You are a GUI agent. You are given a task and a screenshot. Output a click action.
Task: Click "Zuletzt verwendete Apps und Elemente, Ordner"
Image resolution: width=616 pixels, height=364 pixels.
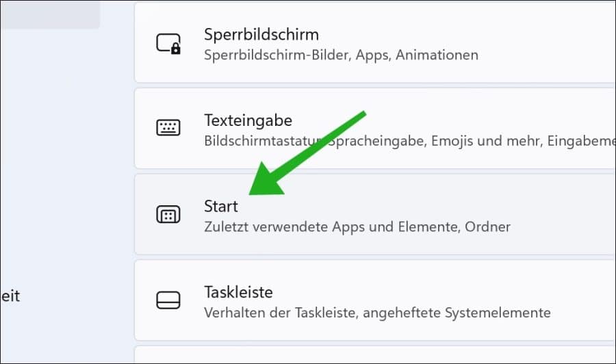click(x=357, y=226)
